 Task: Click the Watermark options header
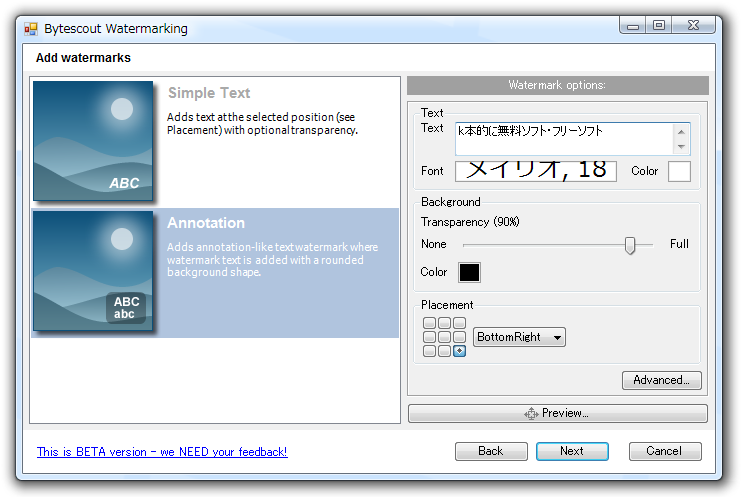click(x=558, y=85)
